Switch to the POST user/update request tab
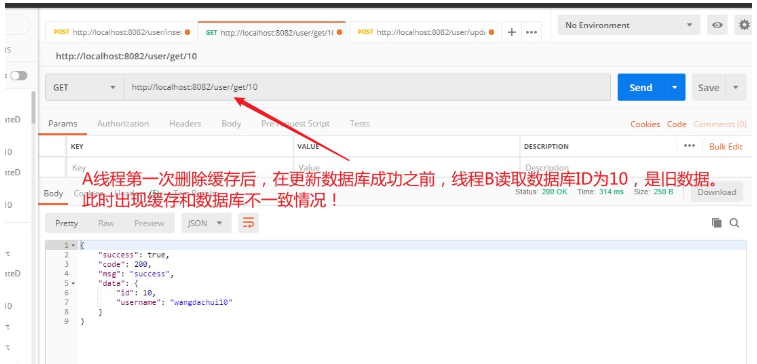Screen dimensions: 757x364 click(x=423, y=32)
